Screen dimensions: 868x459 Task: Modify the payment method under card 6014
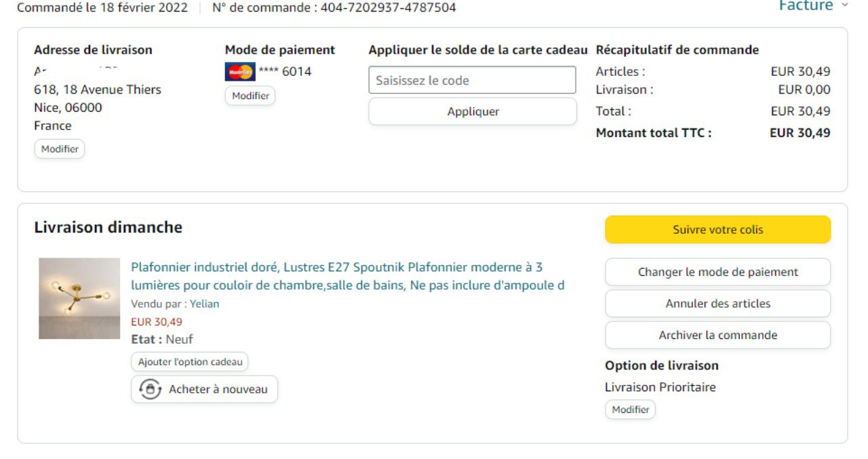250,96
